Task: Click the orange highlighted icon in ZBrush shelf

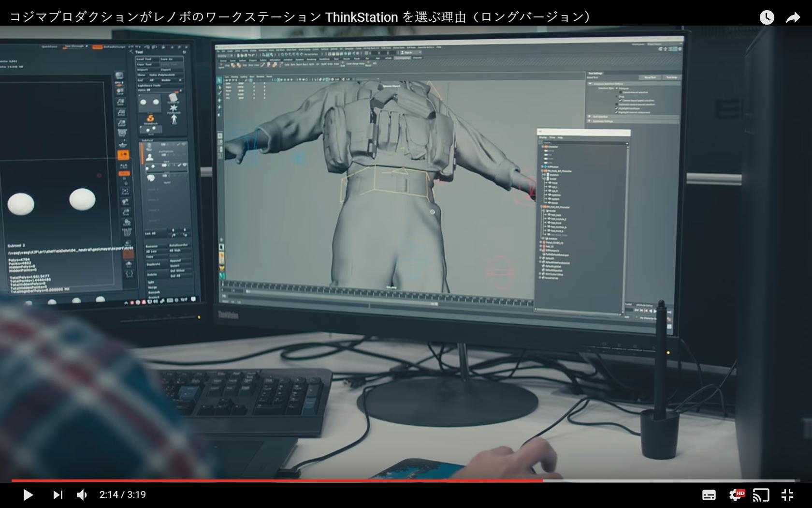Action: click(x=123, y=155)
